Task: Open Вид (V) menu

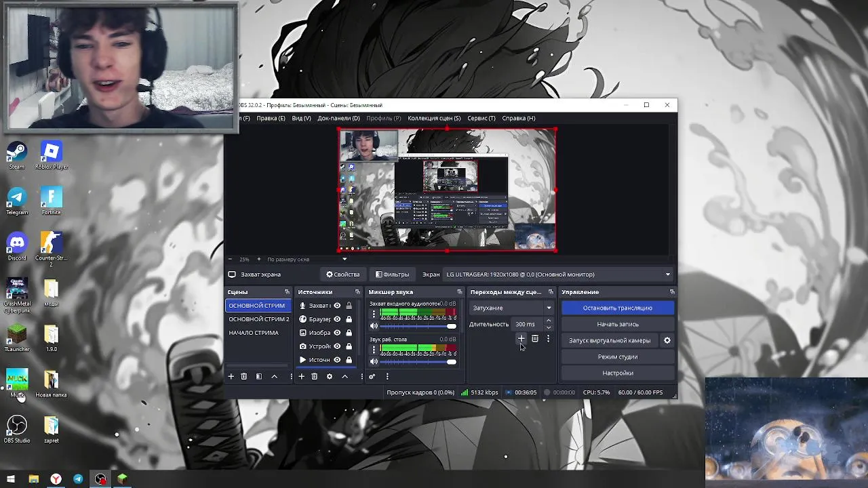Action: pyautogui.click(x=301, y=118)
